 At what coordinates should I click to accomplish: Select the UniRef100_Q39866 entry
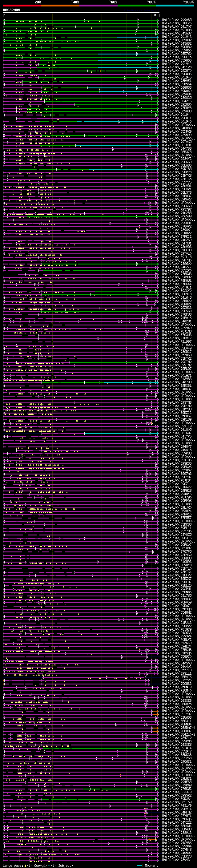pyautogui.click(x=176, y=50)
